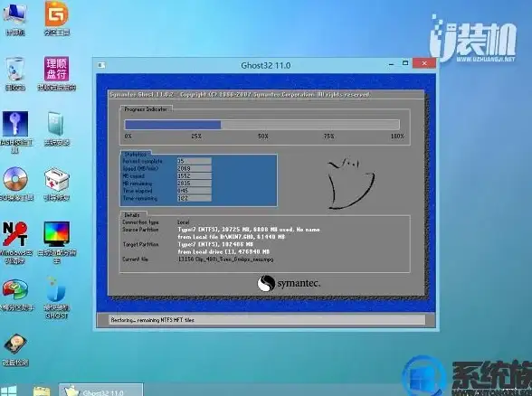Click the Ghost progress indicator bar
Viewport: 532px width, 396px height.
pos(262,125)
